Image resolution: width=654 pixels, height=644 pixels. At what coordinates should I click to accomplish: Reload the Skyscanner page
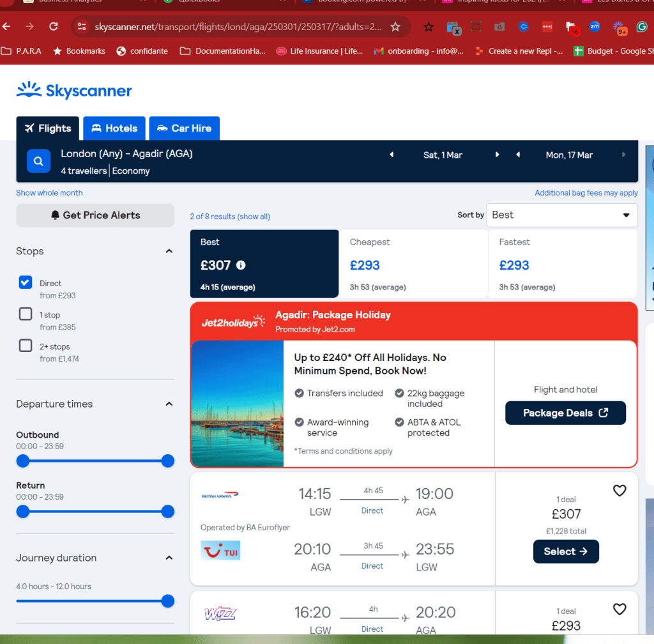(54, 27)
